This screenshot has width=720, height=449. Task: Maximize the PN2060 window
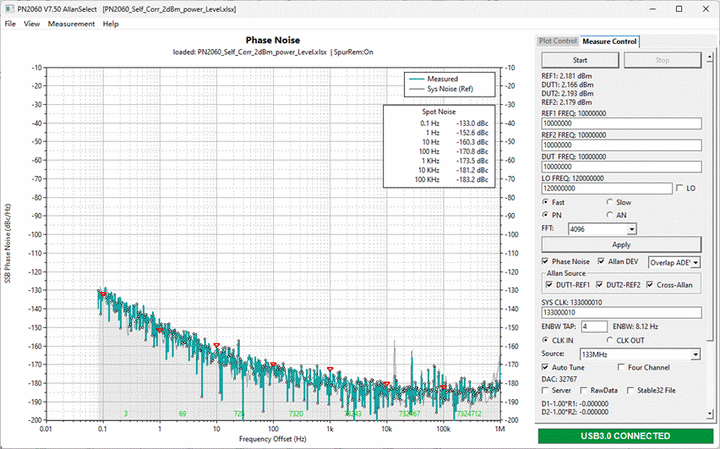pos(679,9)
